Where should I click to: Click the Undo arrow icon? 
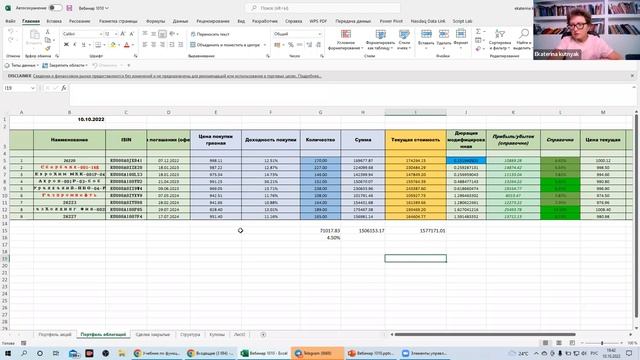click(x=11, y=31)
